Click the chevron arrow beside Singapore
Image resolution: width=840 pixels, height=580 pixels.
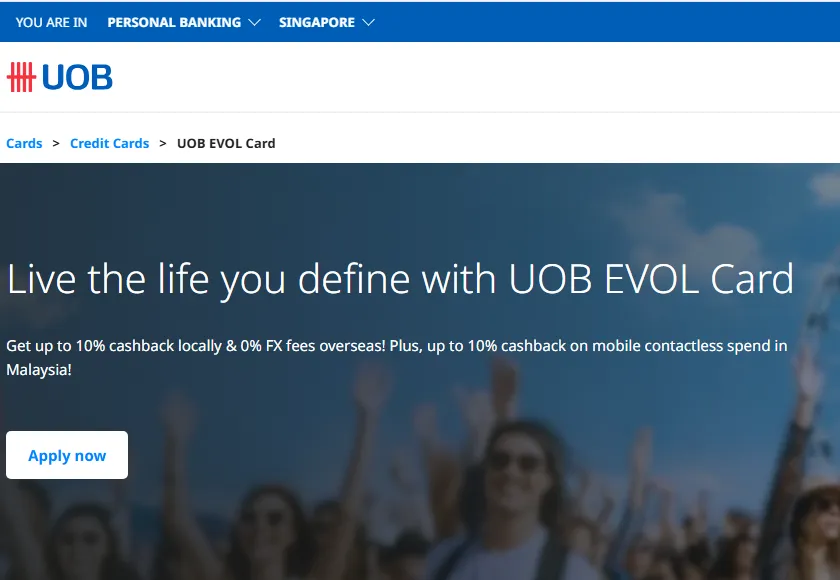[368, 22]
